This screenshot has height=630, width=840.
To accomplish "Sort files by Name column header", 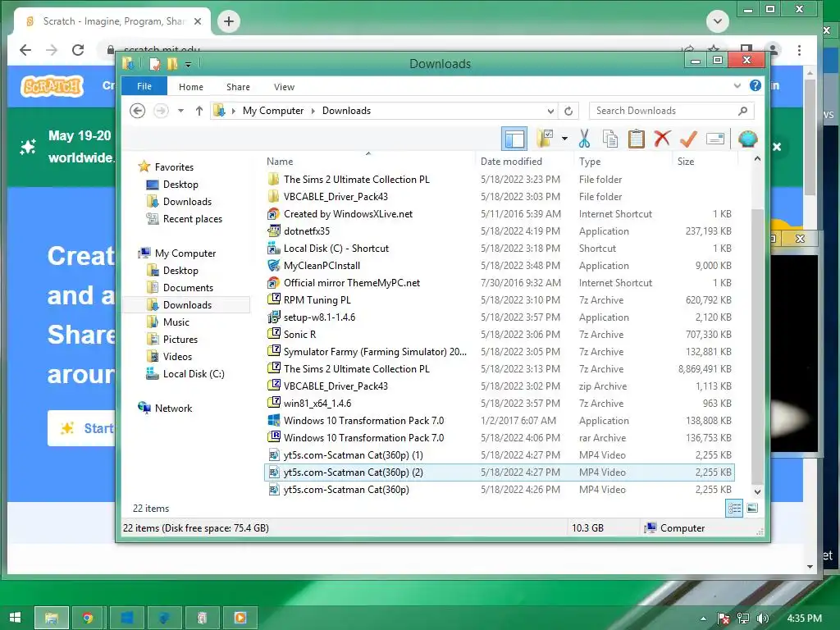I will 280,162.
